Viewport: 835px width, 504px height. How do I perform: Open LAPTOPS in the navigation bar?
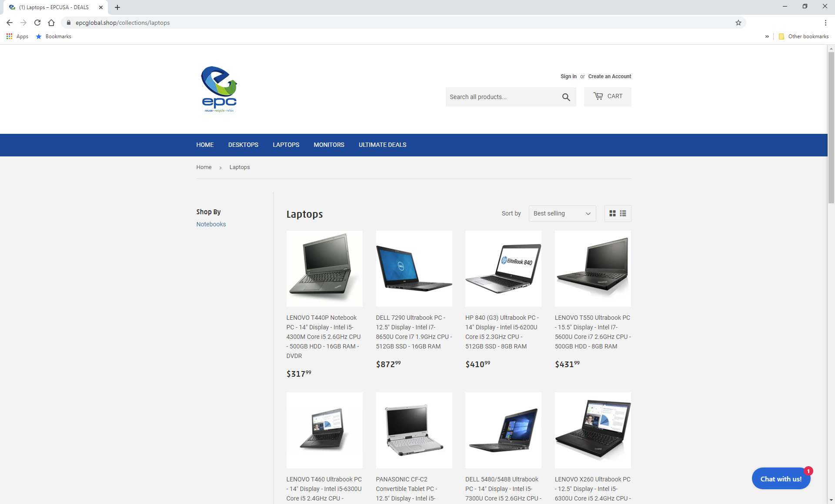pyautogui.click(x=286, y=145)
